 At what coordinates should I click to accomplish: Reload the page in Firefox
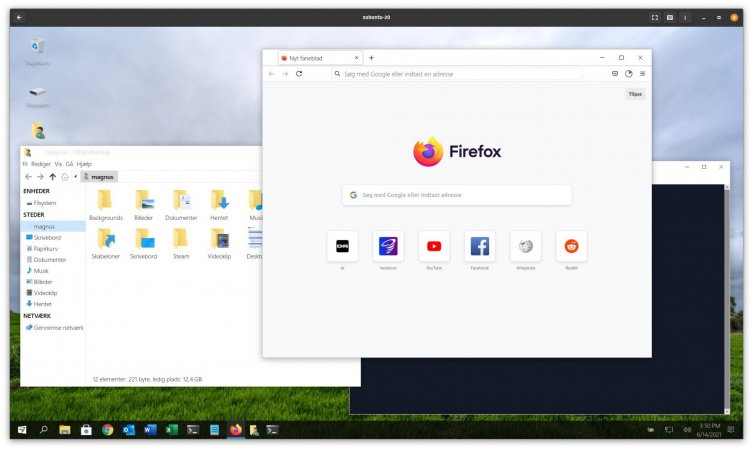point(299,74)
